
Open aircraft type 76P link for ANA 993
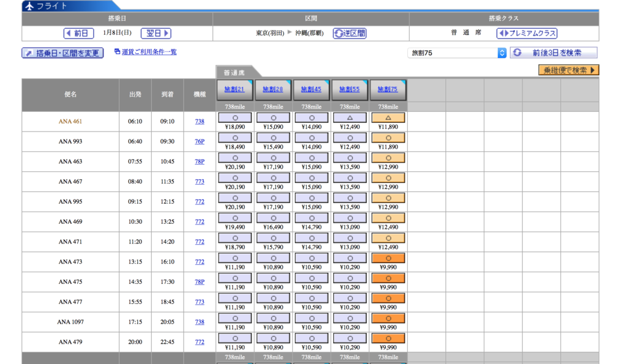pyautogui.click(x=200, y=141)
